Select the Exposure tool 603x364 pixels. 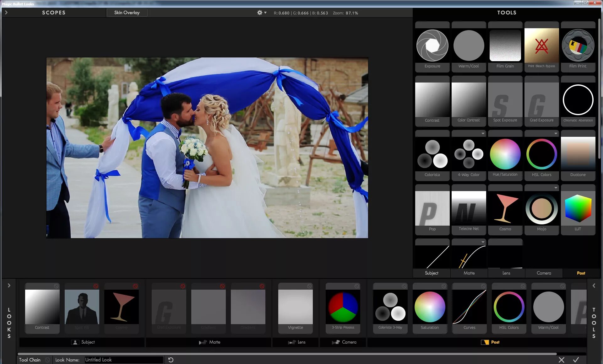tap(432, 45)
